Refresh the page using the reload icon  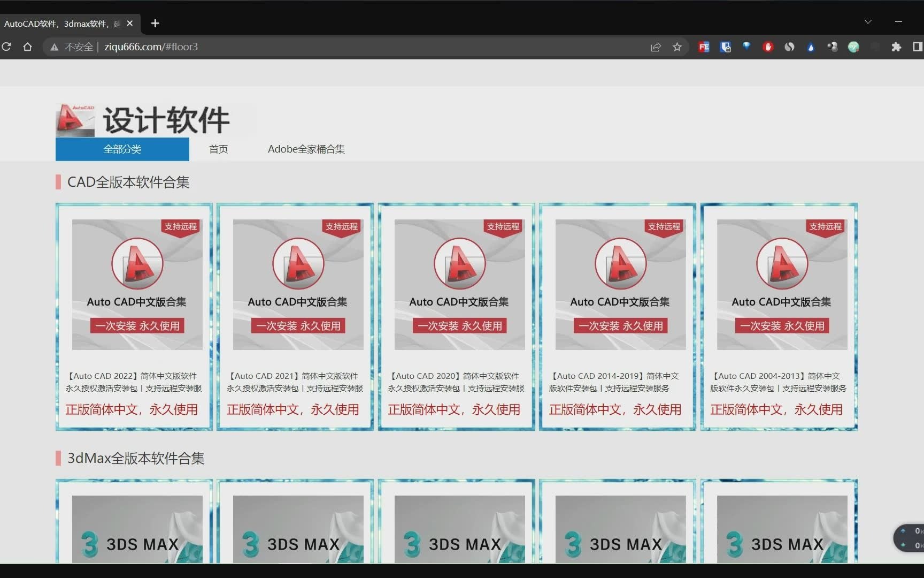[7, 47]
